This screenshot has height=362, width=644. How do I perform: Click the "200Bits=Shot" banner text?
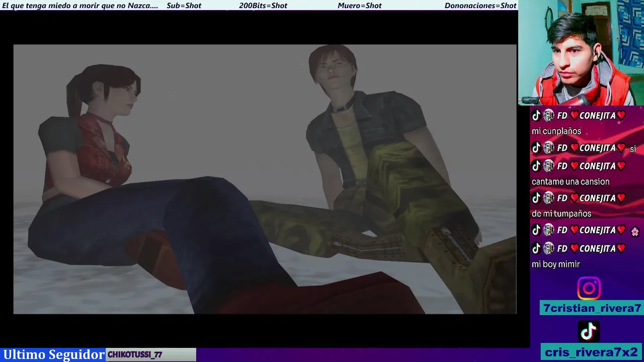pos(263,6)
